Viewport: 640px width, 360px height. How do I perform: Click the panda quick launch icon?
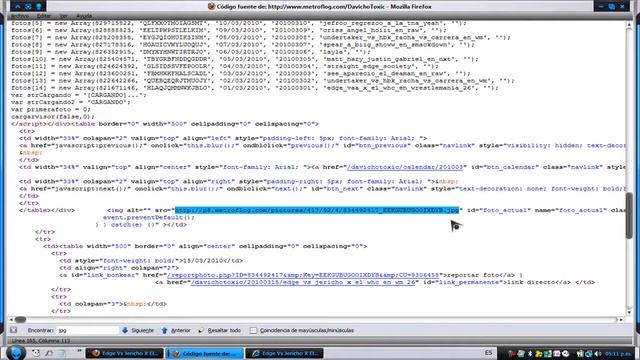coord(36,353)
